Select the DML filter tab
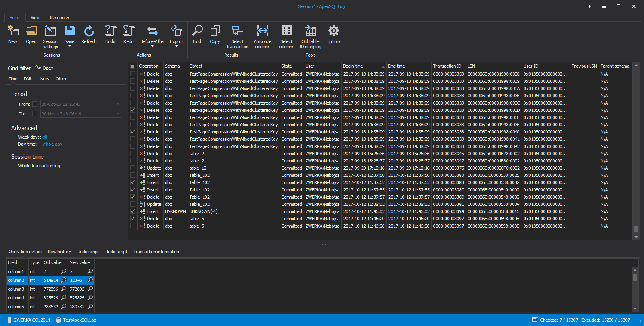Image resolution: width=644 pixels, height=326 pixels. pyautogui.click(x=28, y=79)
